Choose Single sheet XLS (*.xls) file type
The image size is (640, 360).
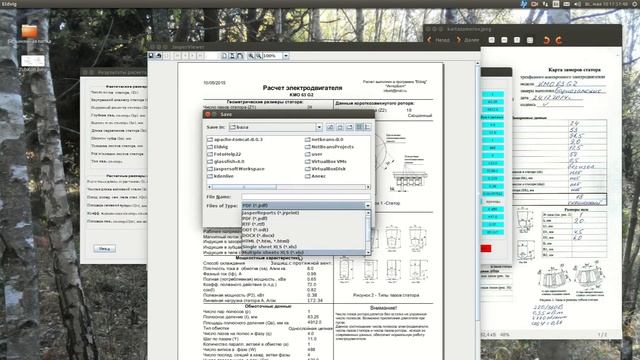coord(303,247)
